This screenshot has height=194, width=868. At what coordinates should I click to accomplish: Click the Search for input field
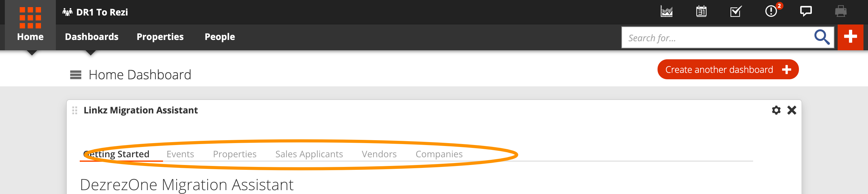(718, 37)
